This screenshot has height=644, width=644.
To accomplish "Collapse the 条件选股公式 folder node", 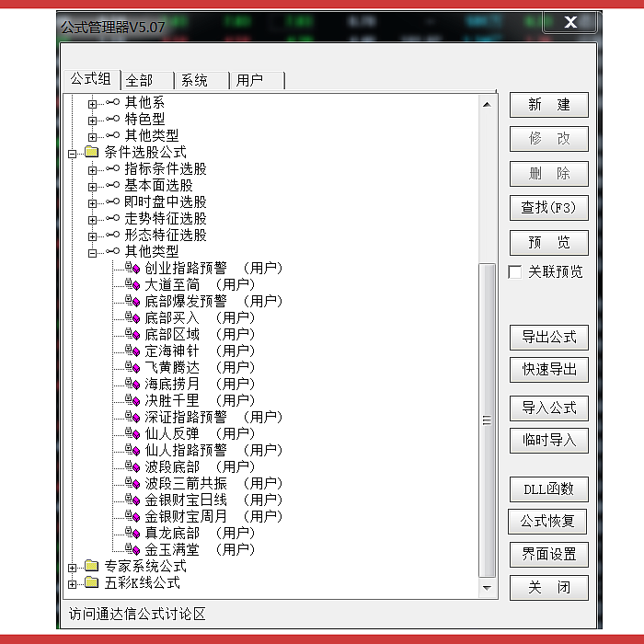I will (73, 153).
